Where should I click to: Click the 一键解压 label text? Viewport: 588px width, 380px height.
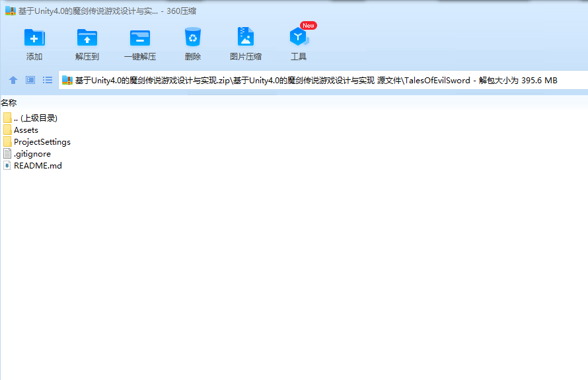pos(140,57)
